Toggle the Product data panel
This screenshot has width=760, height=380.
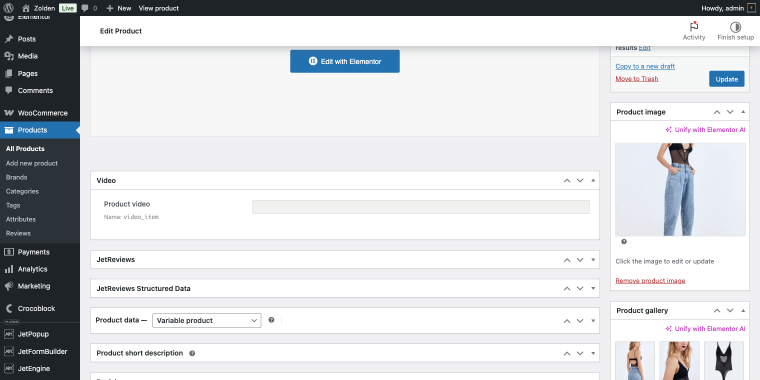[x=593, y=321]
